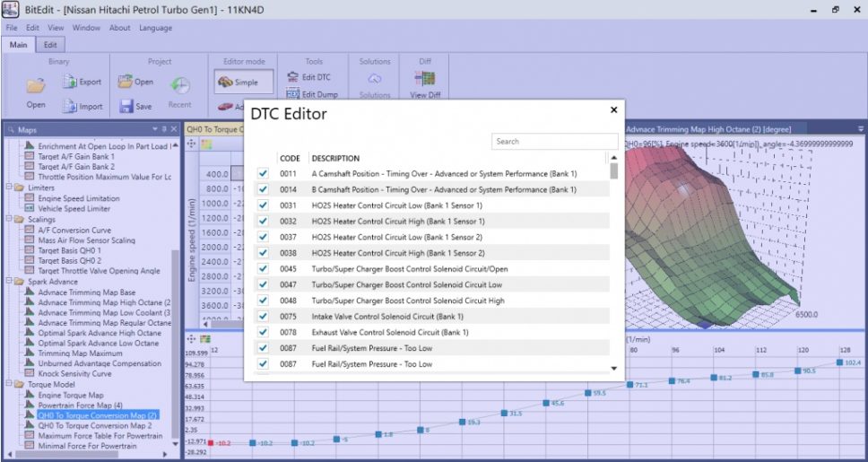Switch to the Edit ribbon tab

[50, 45]
